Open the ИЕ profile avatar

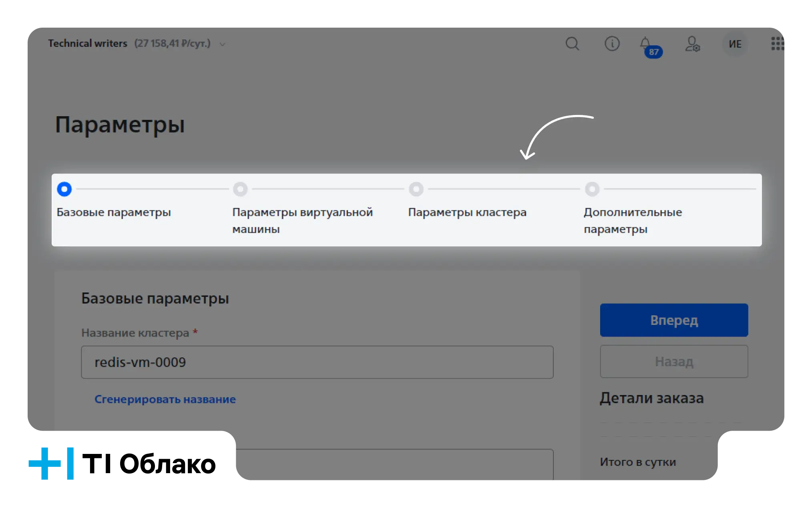coord(735,44)
